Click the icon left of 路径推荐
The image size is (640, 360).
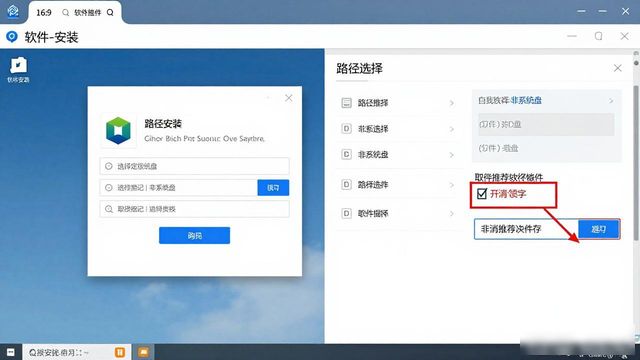coord(346,103)
